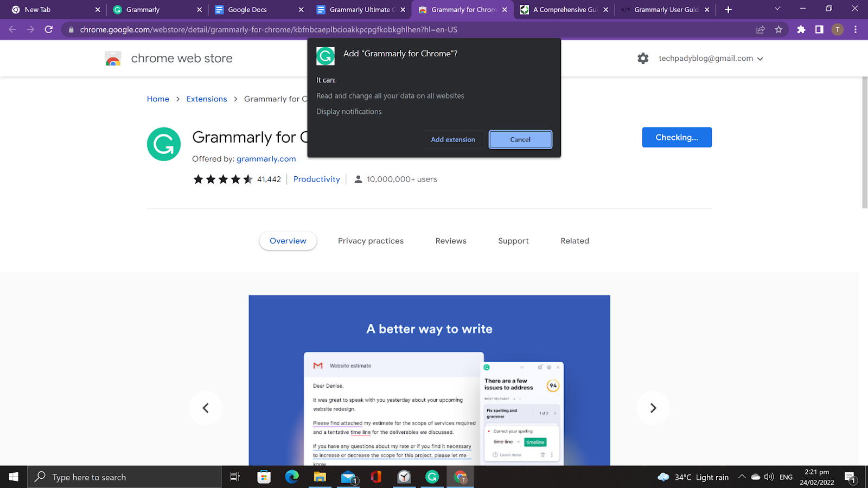
Task: Open the taskbar clock and date
Action: pyautogui.click(x=817, y=477)
